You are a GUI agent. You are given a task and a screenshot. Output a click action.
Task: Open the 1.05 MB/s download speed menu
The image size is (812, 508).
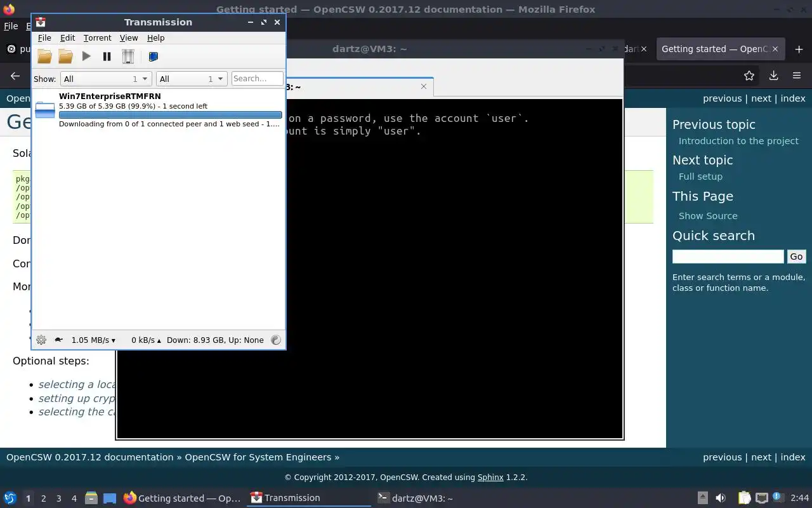(93, 340)
